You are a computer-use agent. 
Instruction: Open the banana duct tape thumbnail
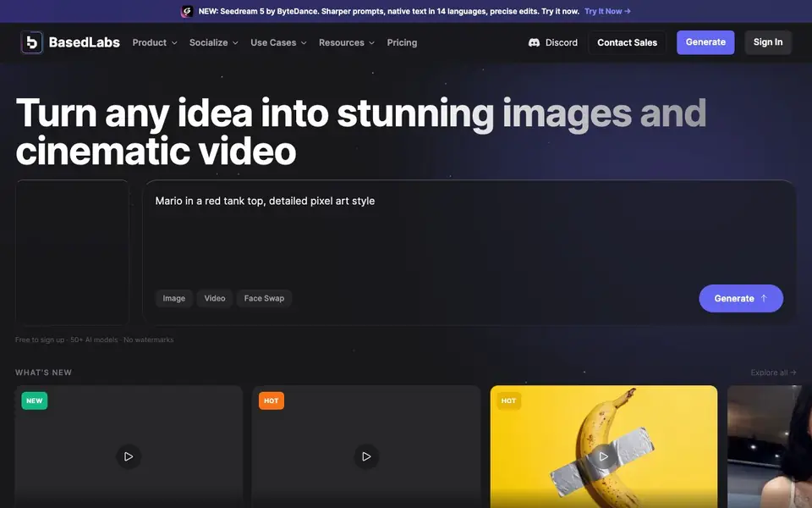point(603,446)
